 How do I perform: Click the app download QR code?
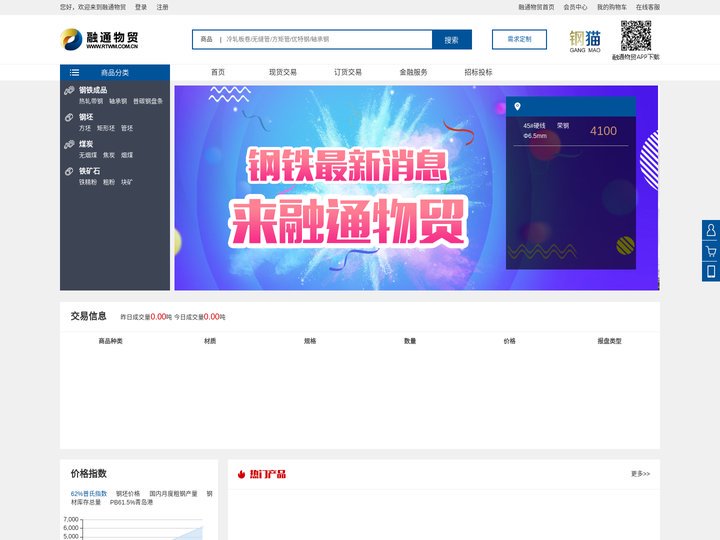(x=636, y=36)
